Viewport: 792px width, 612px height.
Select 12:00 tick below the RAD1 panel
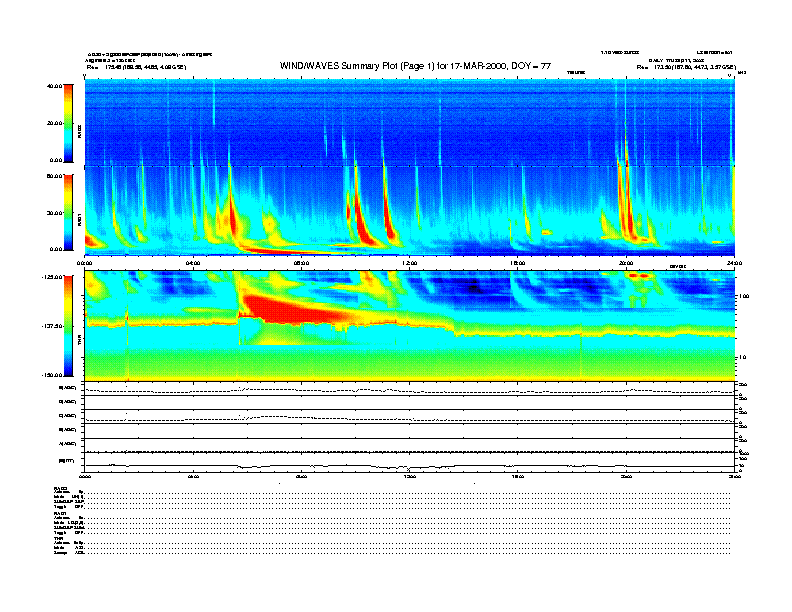tap(410, 262)
